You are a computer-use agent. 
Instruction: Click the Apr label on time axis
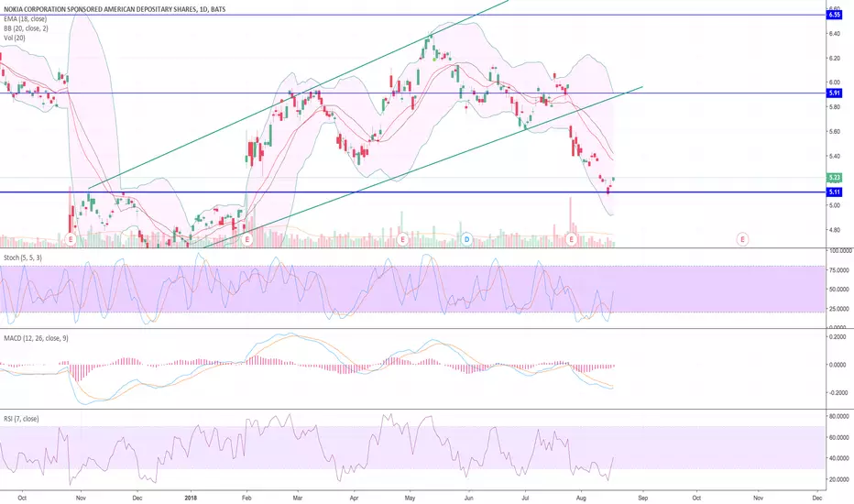pyautogui.click(x=355, y=498)
